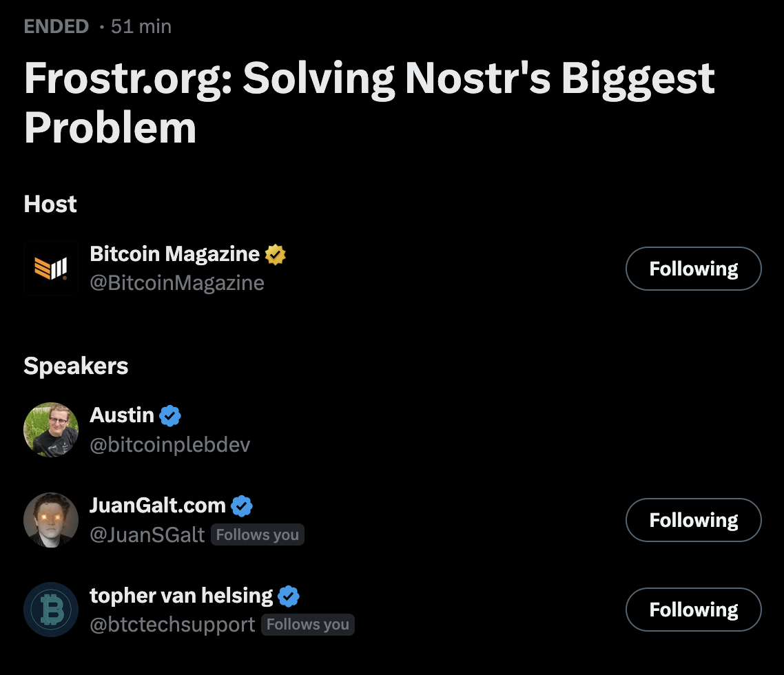Open the @BitcoinMagazine handle
The height and width of the screenshot is (675, 784).
pos(177,283)
